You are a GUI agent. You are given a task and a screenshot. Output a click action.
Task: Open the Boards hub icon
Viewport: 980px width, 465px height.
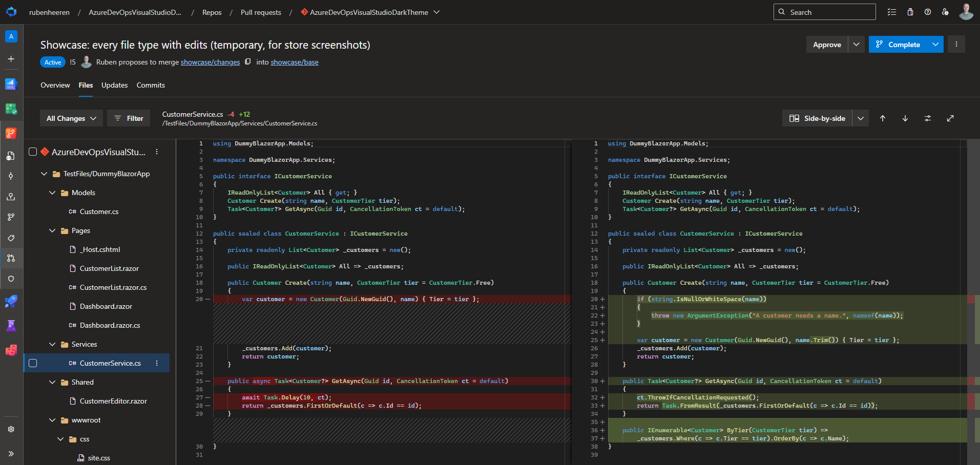pos(11,109)
